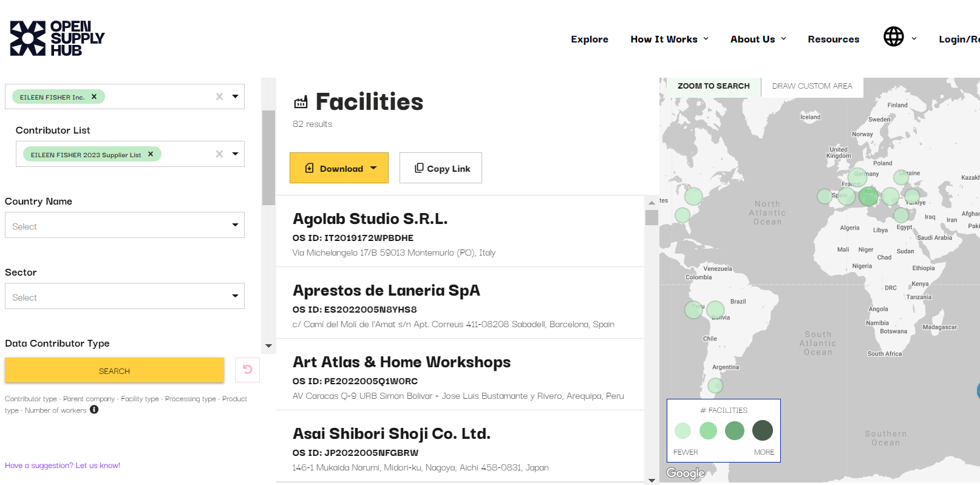Click the Google logo on the map
980x485 pixels.
tap(686, 473)
